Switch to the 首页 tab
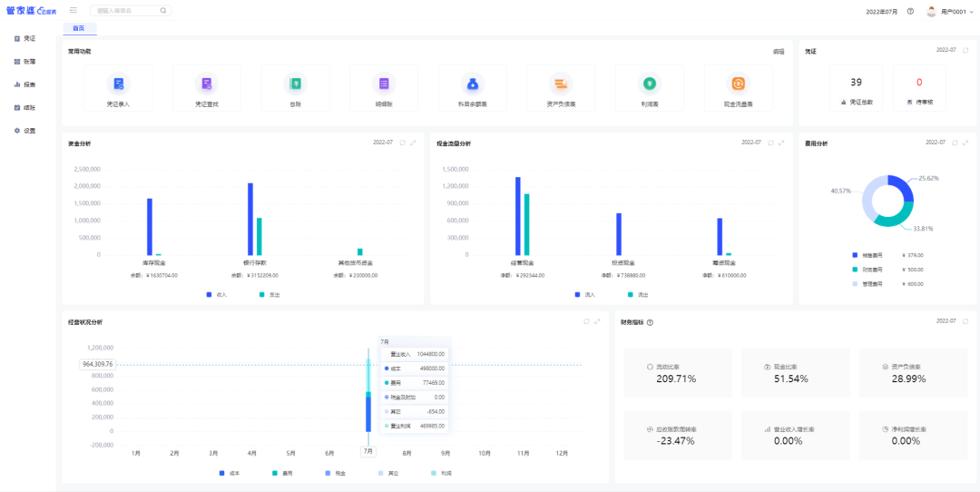980x492 pixels. [x=79, y=29]
